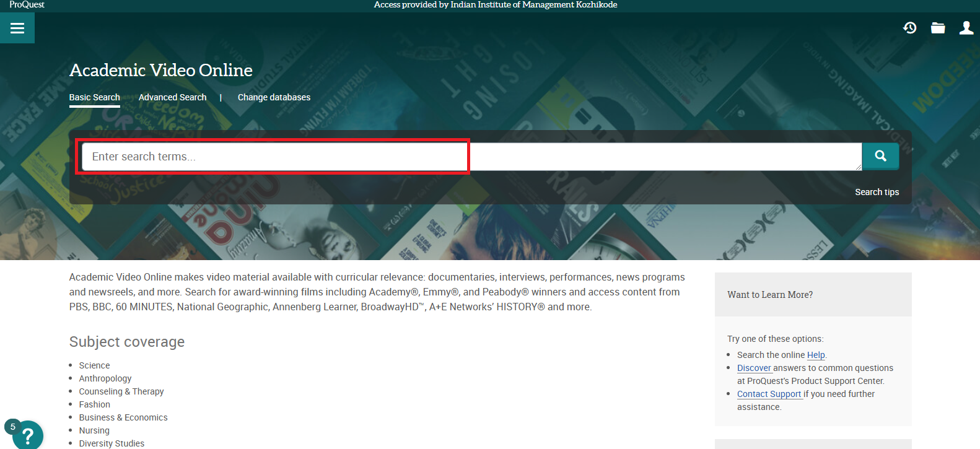Click the search box resize handle
The width and height of the screenshot is (980, 449).
click(x=858, y=167)
